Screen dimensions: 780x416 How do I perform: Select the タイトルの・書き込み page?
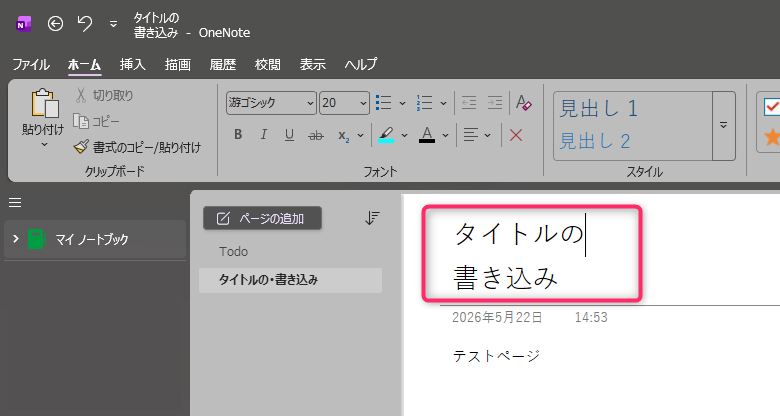point(291,280)
